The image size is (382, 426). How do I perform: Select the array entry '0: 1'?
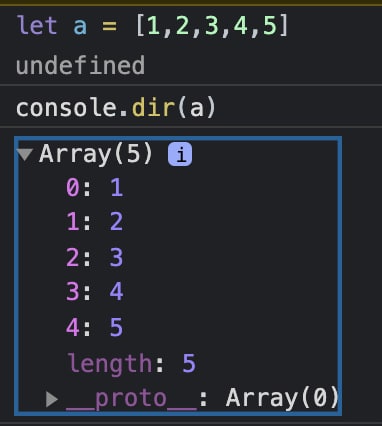(x=95, y=188)
